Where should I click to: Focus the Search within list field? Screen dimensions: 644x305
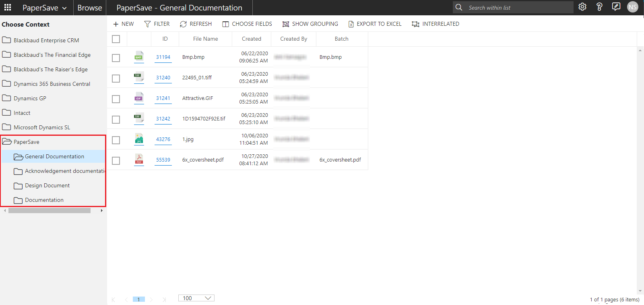pos(519,8)
